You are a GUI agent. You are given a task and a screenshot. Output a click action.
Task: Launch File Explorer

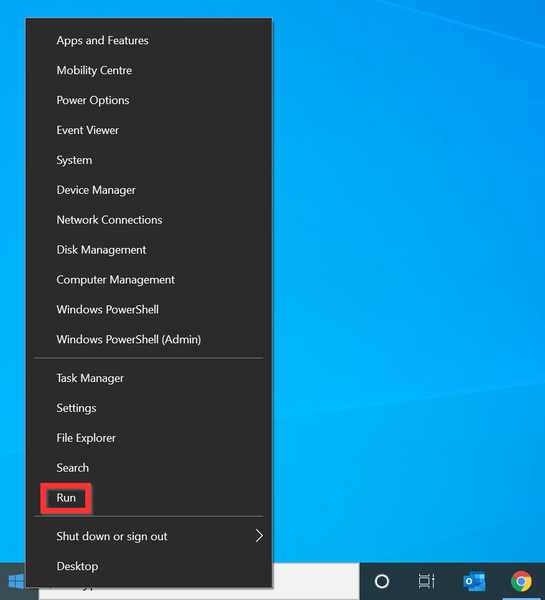pos(149,438)
